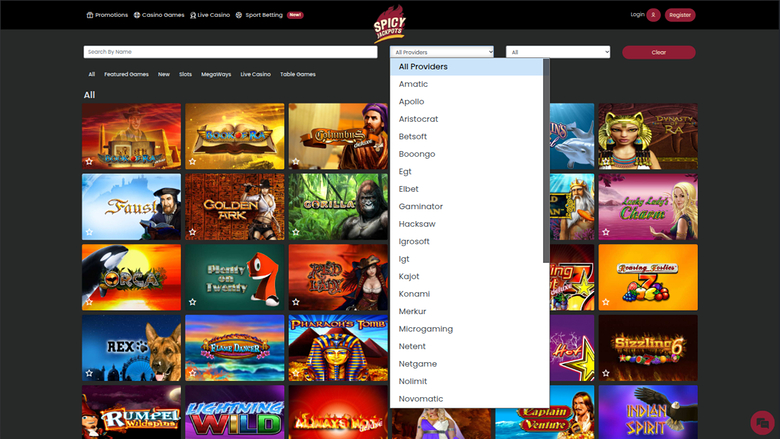Click the Login link
Viewport: 780px width, 439px height.
(x=637, y=14)
